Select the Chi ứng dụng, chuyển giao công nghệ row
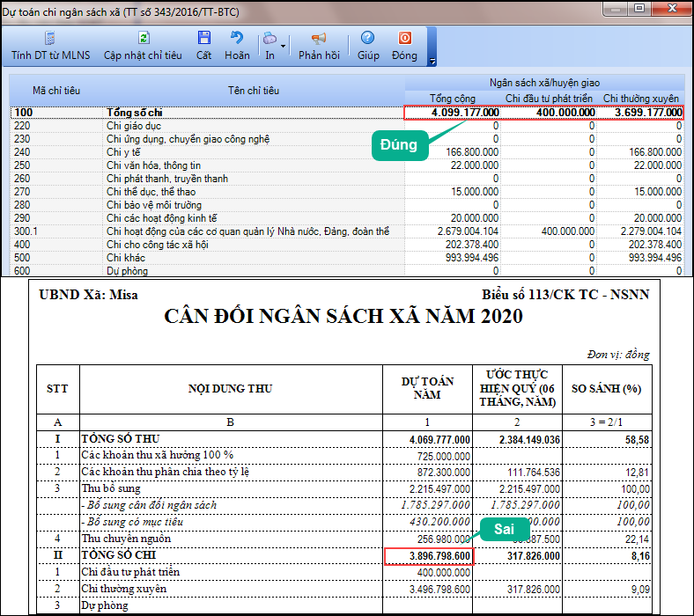 pyautogui.click(x=347, y=139)
